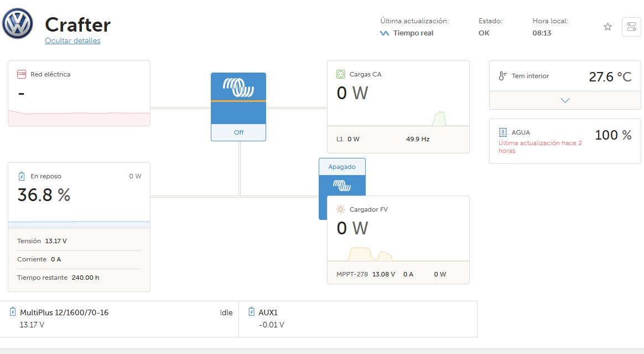Click the Red eléctrica grid icon

pos(22,74)
